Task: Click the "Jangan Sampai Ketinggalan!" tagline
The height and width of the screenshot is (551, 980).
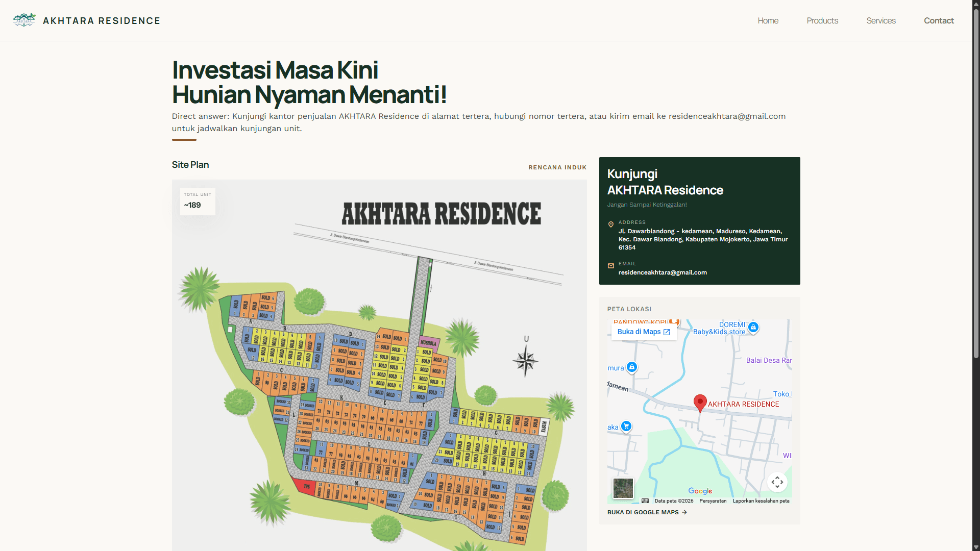Action: coord(647,205)
